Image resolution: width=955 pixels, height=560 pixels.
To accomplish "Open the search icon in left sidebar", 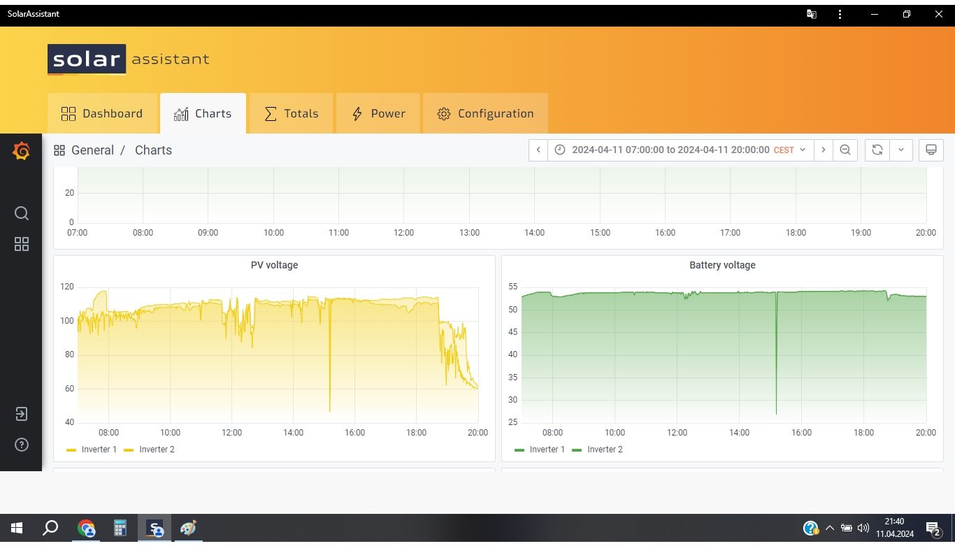I will [22, 213].
